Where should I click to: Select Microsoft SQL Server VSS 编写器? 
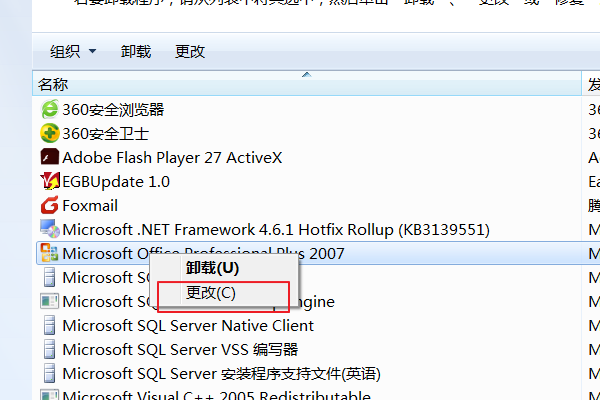pos(180,349)
